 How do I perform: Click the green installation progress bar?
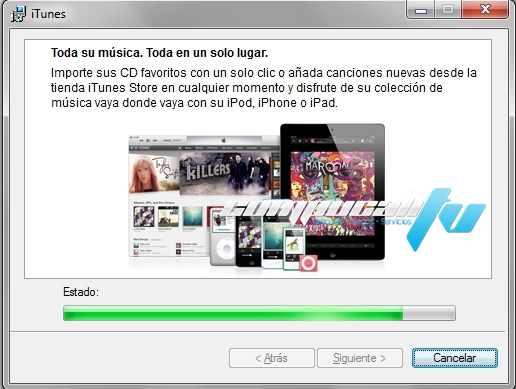(x=259, y=313)
